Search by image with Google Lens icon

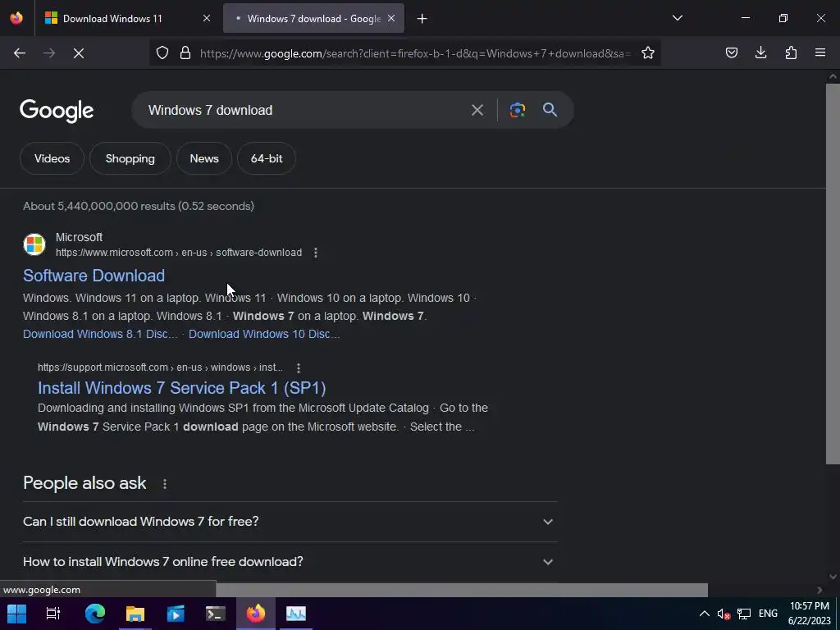click(517, 111)
